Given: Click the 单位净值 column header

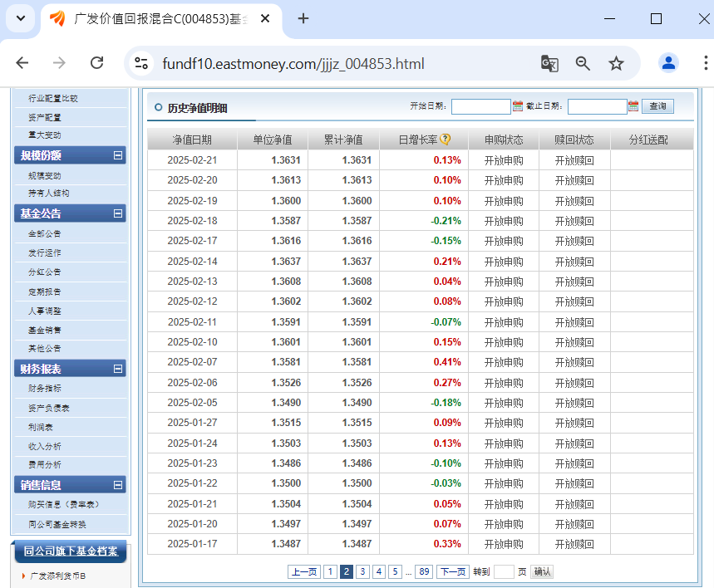Looking at the screenshot, I should coord(273,140).
